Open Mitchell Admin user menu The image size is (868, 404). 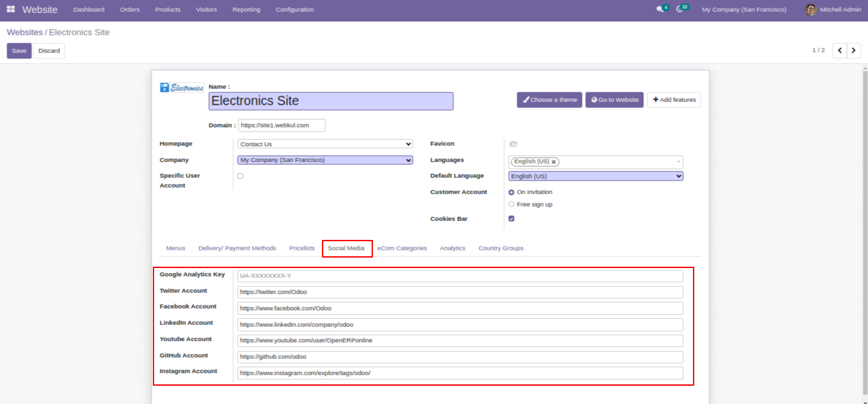point(832,10)
